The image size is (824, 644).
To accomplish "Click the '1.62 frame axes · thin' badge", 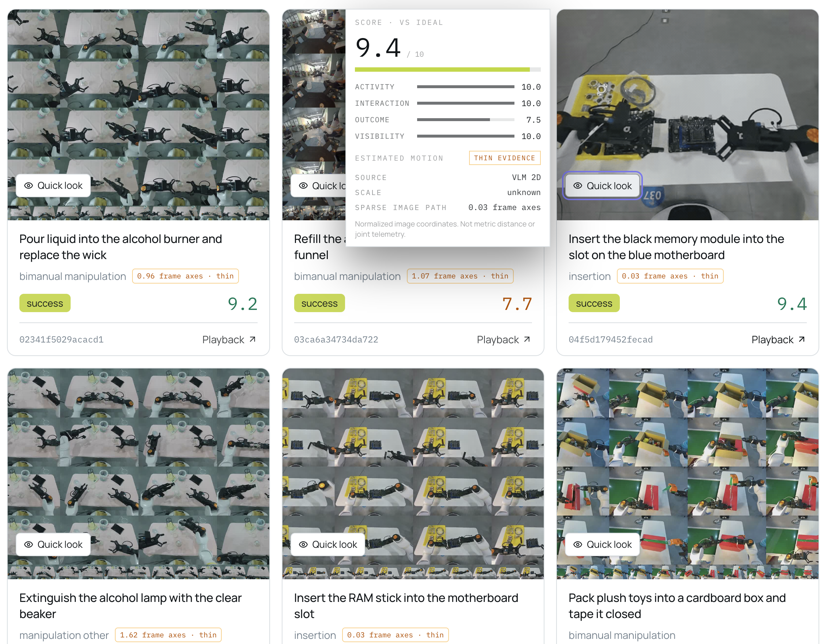I will pos(168,635).
